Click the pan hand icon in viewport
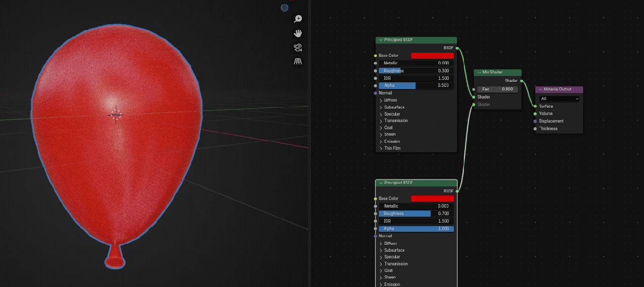This screenshot has height=287, width=644. [298, 33]
